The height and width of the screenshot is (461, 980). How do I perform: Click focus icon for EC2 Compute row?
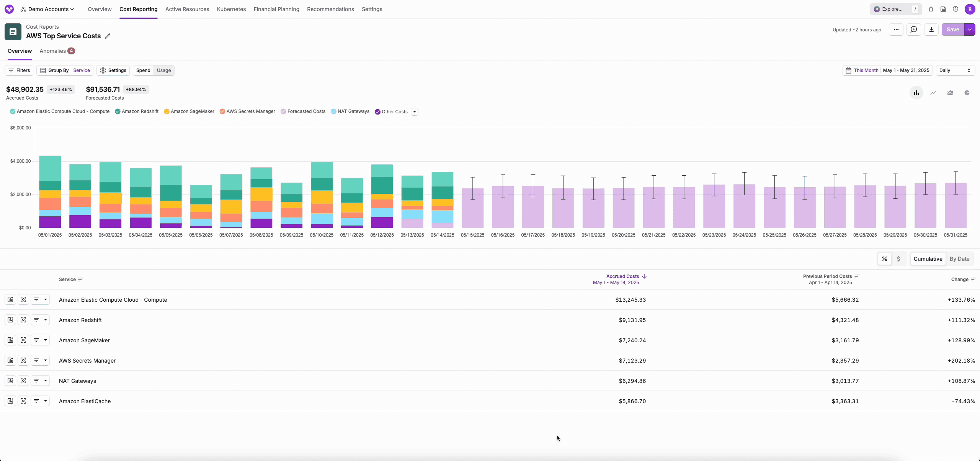(x=23, y=299)
